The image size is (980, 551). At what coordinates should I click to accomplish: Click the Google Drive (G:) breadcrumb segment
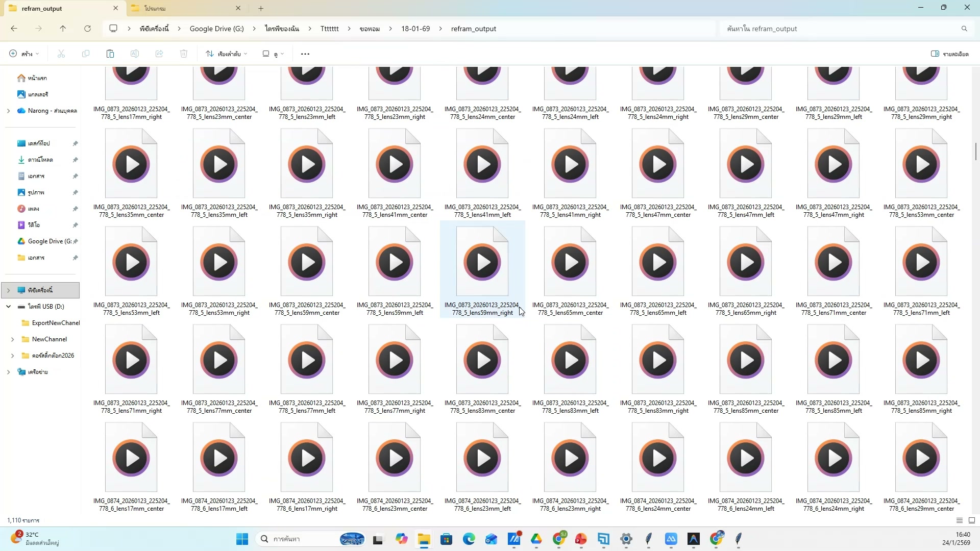tap(216, 29)
